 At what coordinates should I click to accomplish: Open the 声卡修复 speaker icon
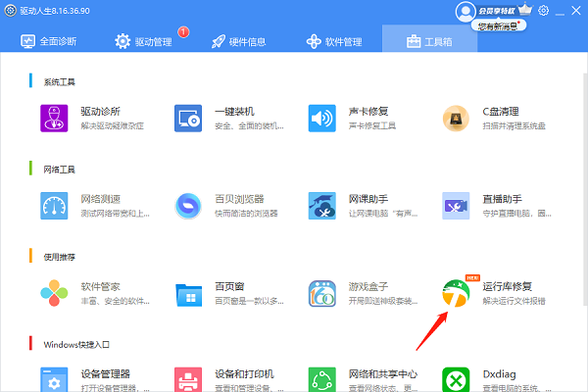[321, 119]
